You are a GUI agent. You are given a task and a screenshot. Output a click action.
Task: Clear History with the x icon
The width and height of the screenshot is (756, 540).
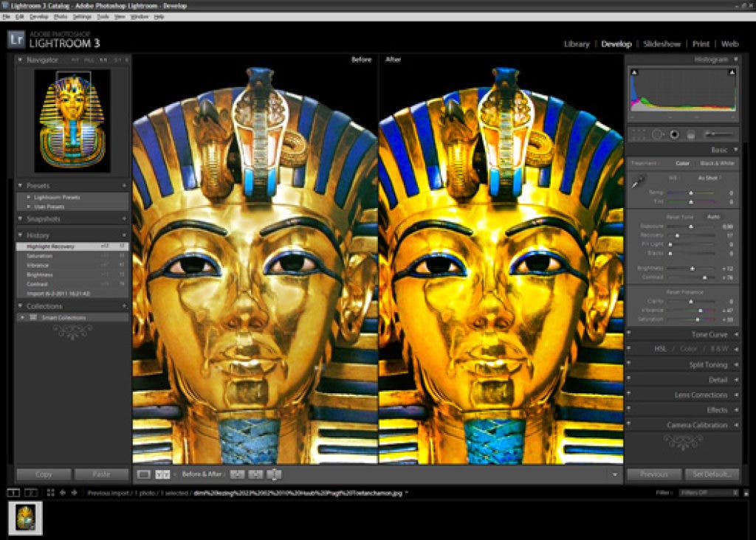(x=124, y=235)
